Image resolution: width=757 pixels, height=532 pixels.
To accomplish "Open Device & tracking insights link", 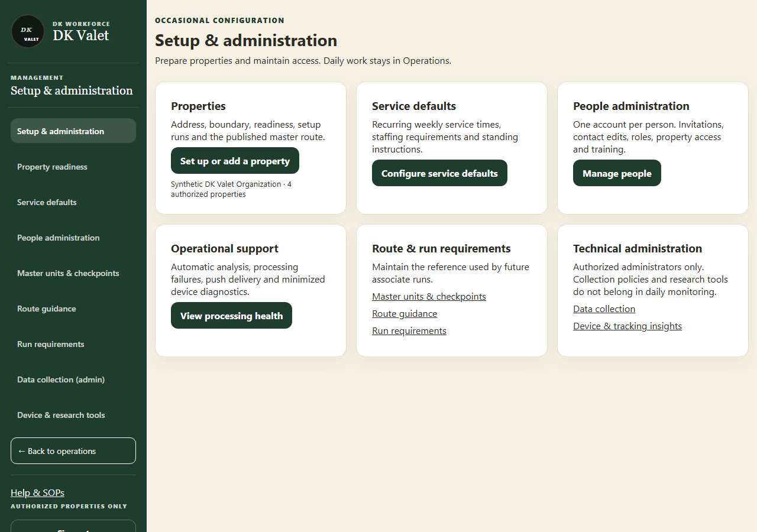I will click(x=627, y=326).
